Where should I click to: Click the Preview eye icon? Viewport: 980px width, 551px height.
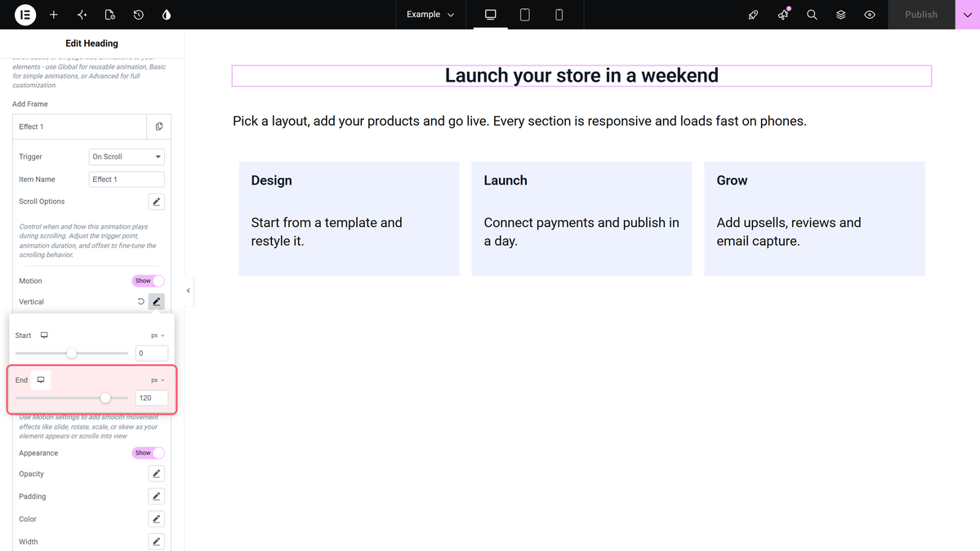coord(870,15)
